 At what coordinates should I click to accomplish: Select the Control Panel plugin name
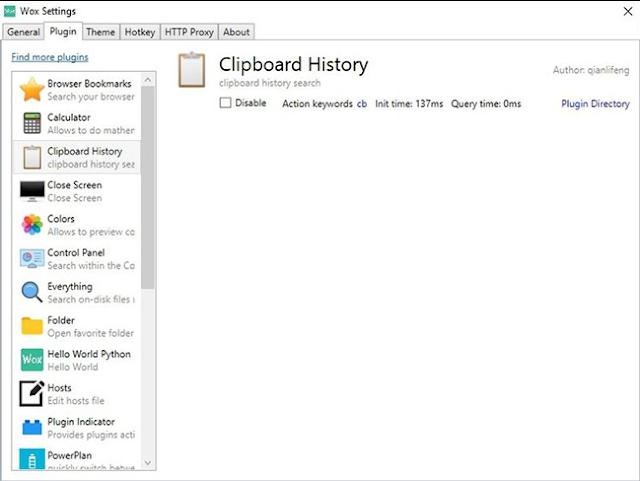(76, 252)
